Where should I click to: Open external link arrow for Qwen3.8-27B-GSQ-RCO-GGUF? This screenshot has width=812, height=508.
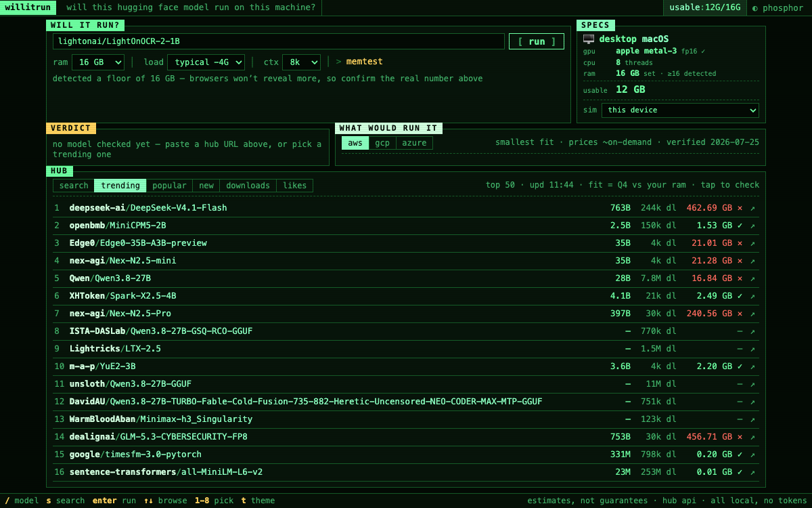(x=752, y=331)
